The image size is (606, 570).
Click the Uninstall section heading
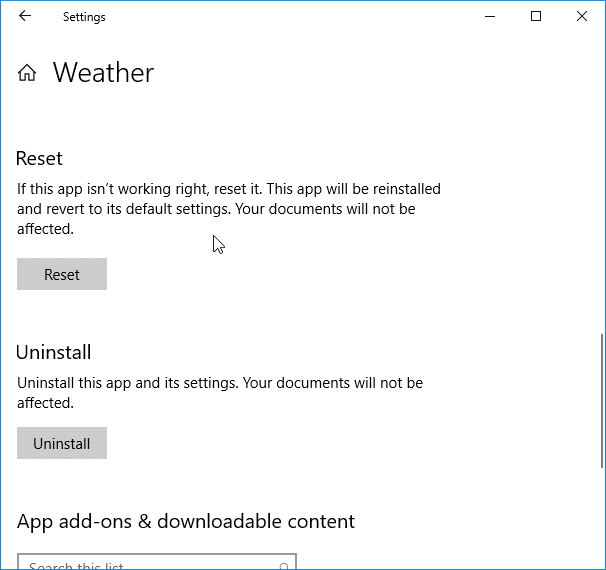[54, 352]
